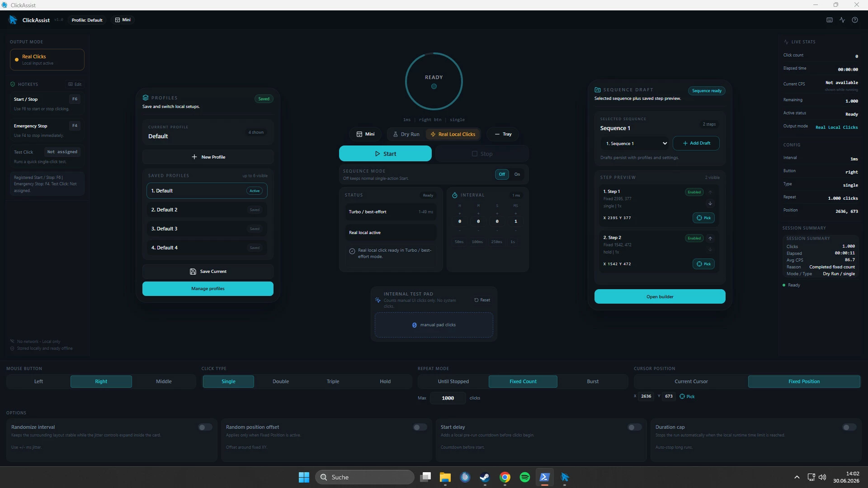Screen dimensions: 868x488
Task: Click the Sequence Draft panel icon
Action: [598, 90]
